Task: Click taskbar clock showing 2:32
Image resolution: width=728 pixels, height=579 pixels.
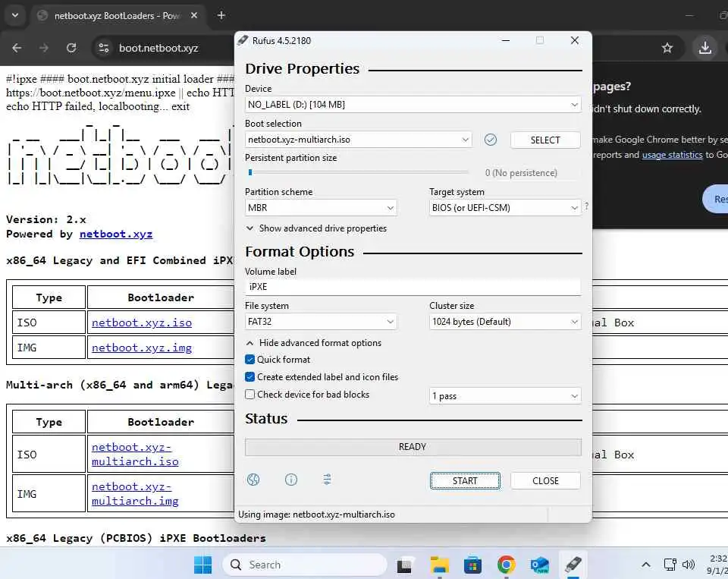Action: tap(717, 564)
